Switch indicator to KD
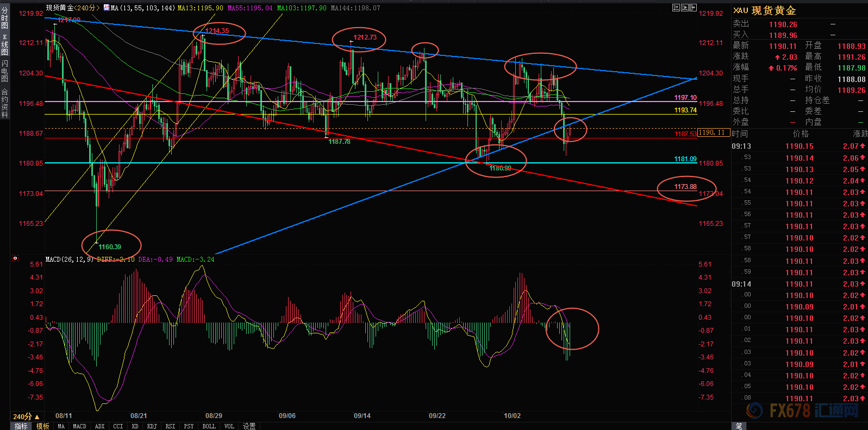Screen dimensions: 868x430 pyautogui.click(x=135, y=426)
